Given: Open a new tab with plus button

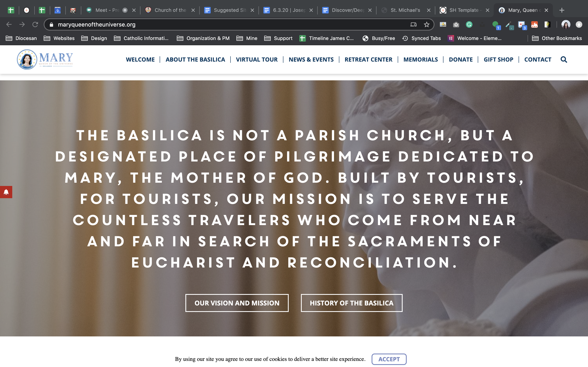Looking at the screenshot, I should point(561,10).
